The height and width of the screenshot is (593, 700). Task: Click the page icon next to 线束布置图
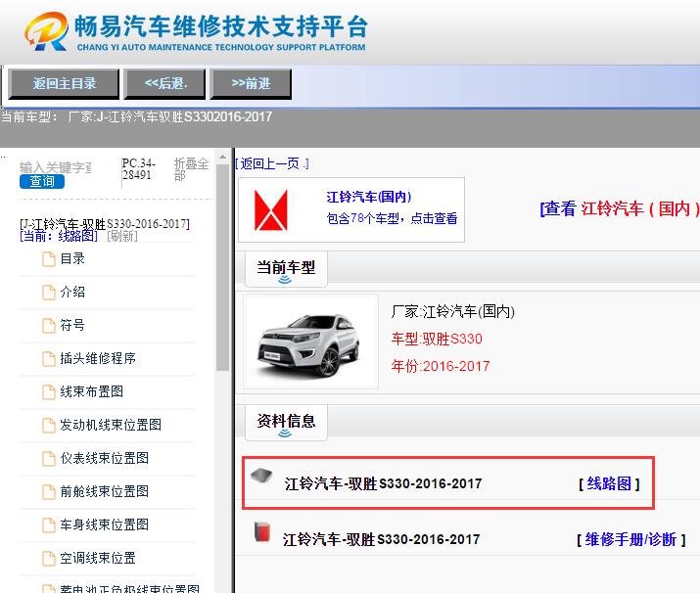tap(49, 392)
